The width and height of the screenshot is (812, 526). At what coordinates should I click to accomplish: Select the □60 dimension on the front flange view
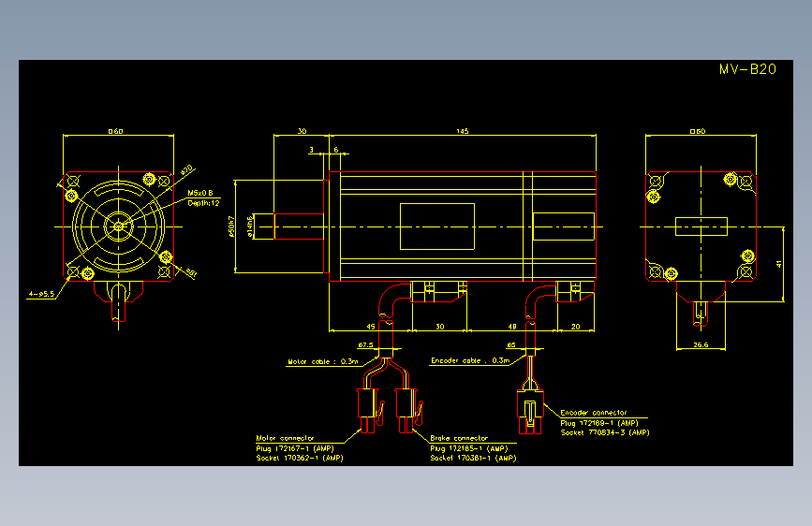[115, 131]
